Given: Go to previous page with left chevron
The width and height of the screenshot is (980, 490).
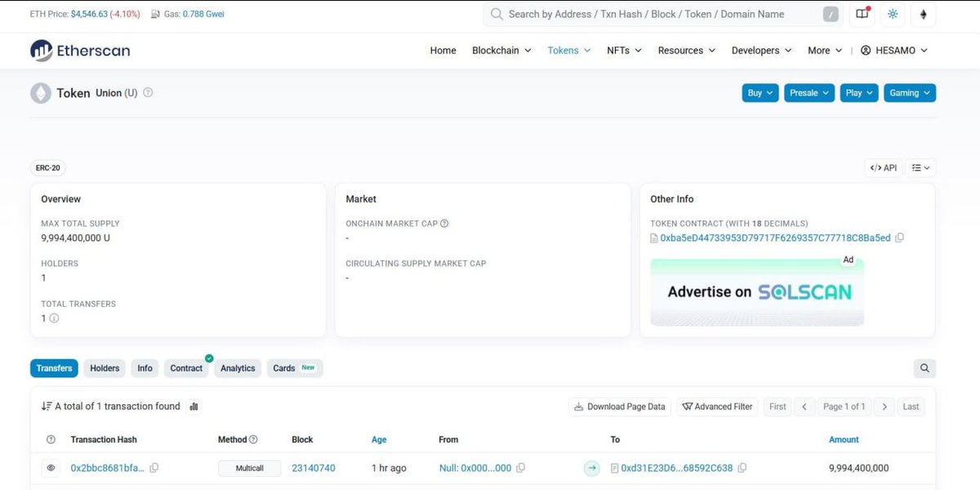Looking at the screenshot, I should click(x=804, y=406).
